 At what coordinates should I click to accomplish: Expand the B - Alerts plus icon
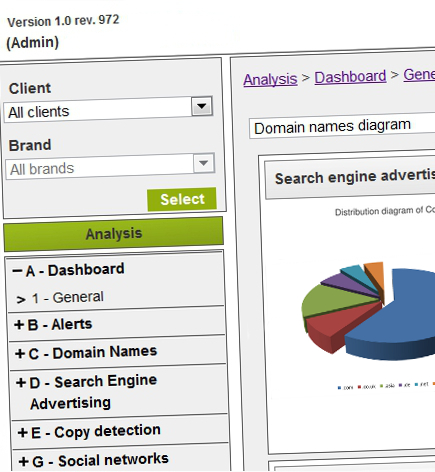pos(19,325)
